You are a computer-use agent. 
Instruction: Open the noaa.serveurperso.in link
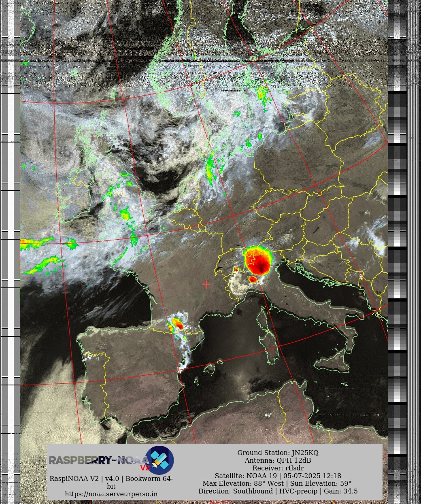[x=111, y=494]
